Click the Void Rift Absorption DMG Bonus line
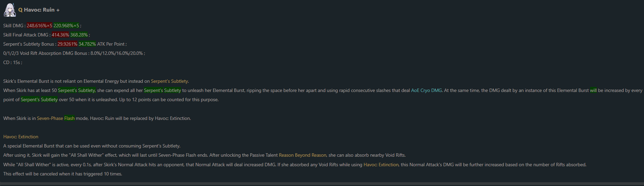 click(x=74, y=53)
